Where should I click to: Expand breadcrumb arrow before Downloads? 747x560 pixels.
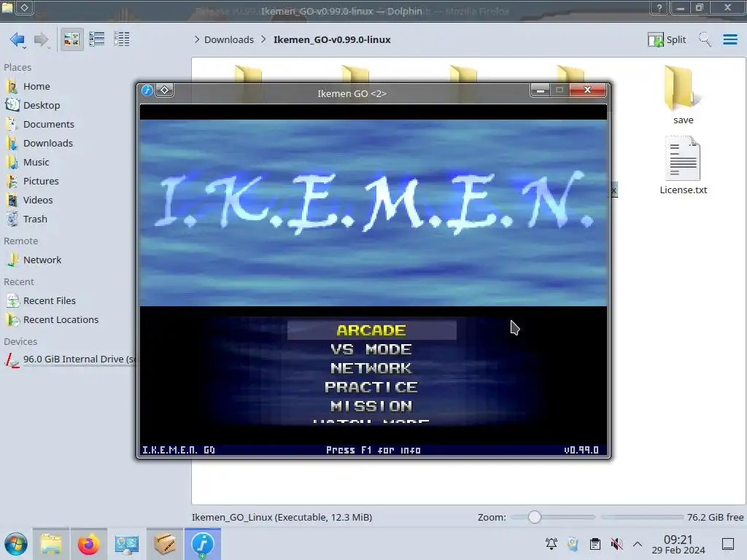tap(197, 39)
